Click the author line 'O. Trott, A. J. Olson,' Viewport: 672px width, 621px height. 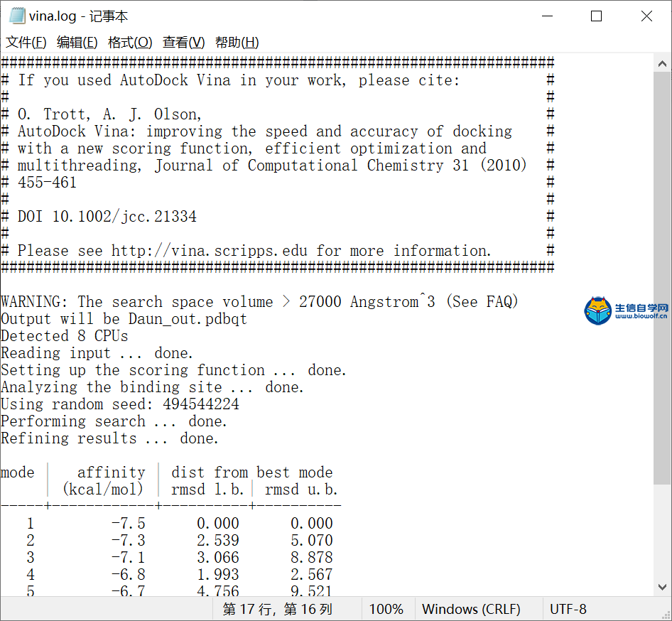pyautogui.click(x=109, y=114)
